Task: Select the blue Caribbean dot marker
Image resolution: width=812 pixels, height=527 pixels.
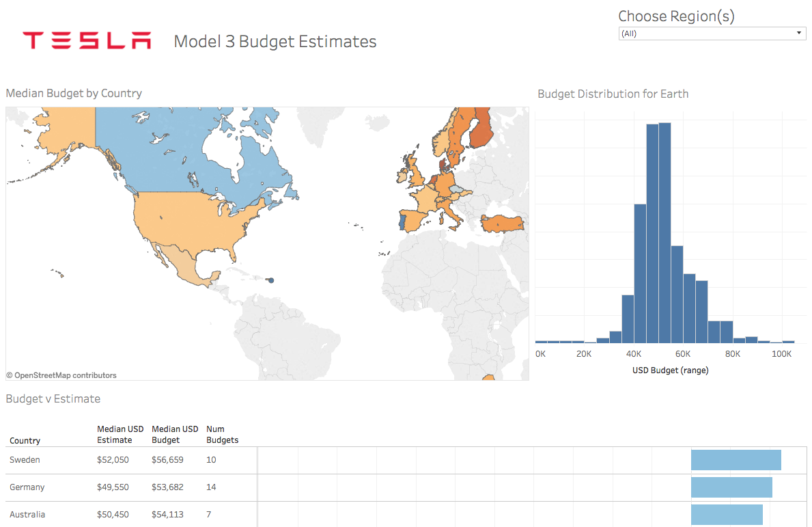Action: point(271,280)
